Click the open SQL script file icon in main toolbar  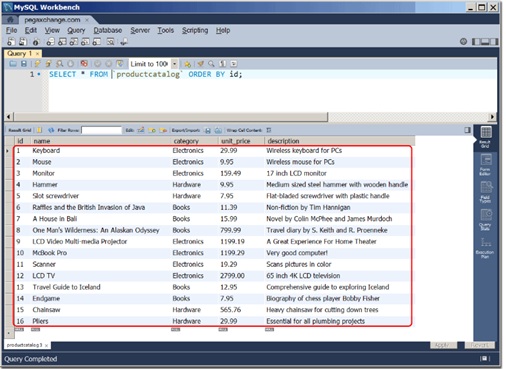[x=23, y=42]
